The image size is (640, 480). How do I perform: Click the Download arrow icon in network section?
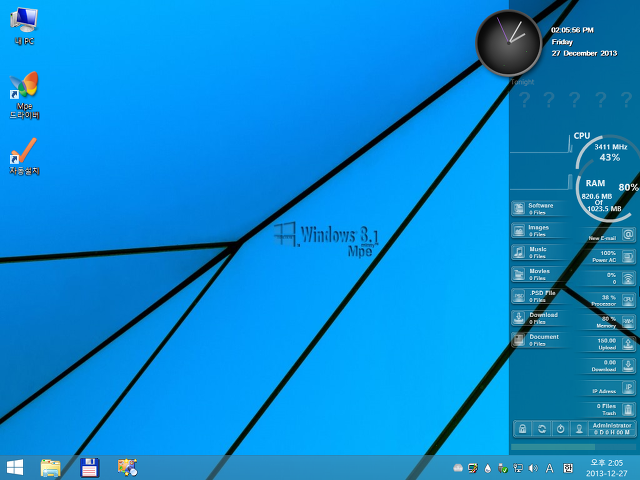click(x=628, y=365)
